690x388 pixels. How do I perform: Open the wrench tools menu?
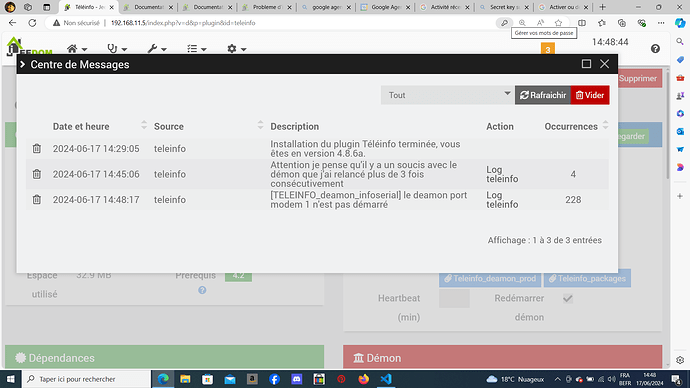click(x=157, y=49)
